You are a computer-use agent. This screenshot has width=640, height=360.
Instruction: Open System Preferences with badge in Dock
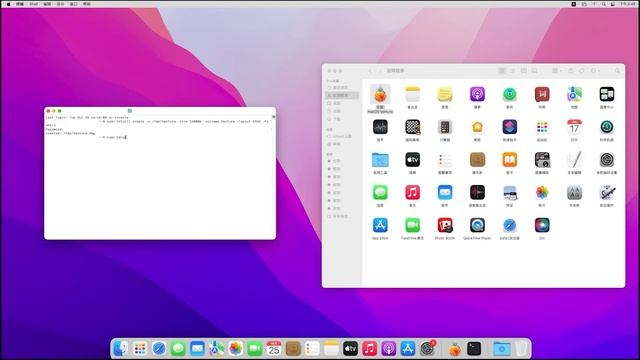coord(427,349)
